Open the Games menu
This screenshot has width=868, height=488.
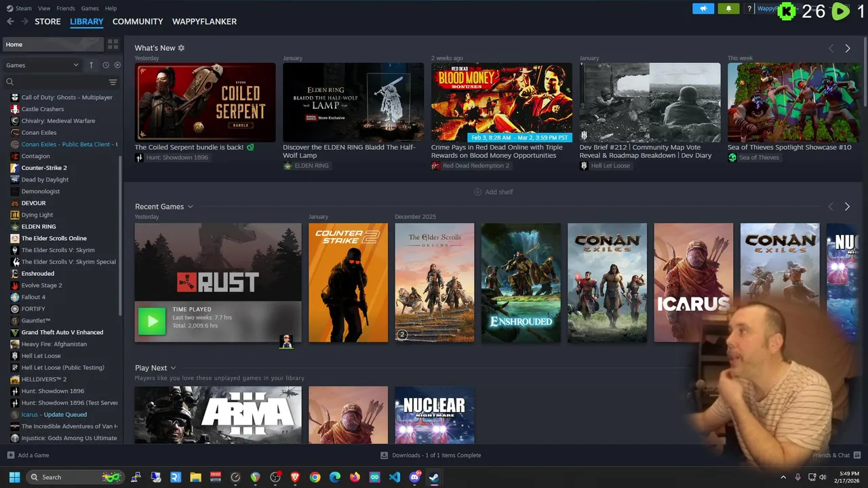pos(90,8)
